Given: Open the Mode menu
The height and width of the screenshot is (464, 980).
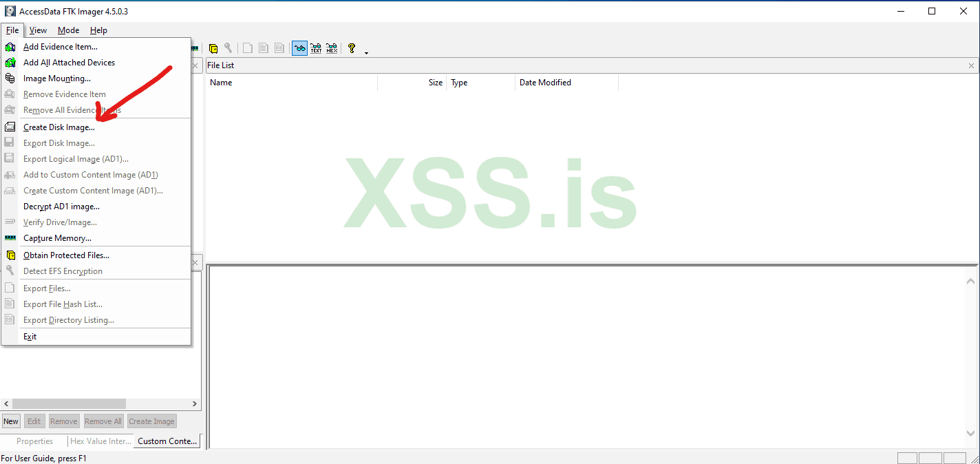Looking at the screenshot, I should pos(68,30).
